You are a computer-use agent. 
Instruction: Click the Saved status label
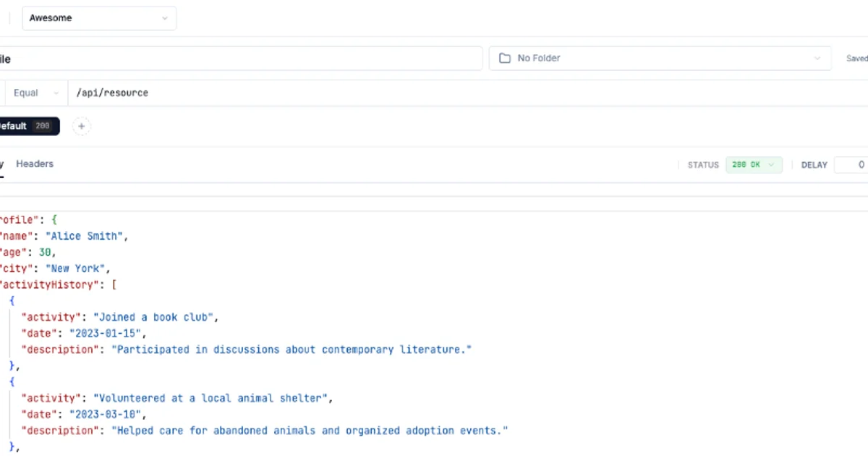click(x=857, y=59)
